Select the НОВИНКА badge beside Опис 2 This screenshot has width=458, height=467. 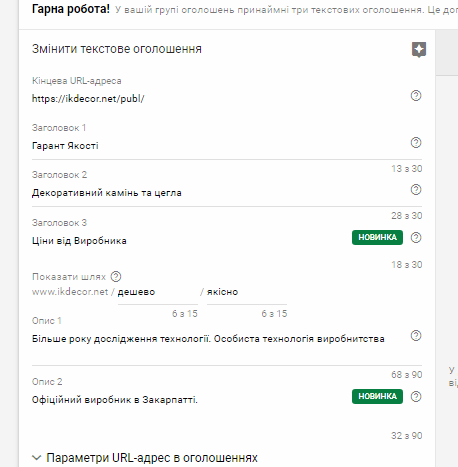tap(377, 396)
